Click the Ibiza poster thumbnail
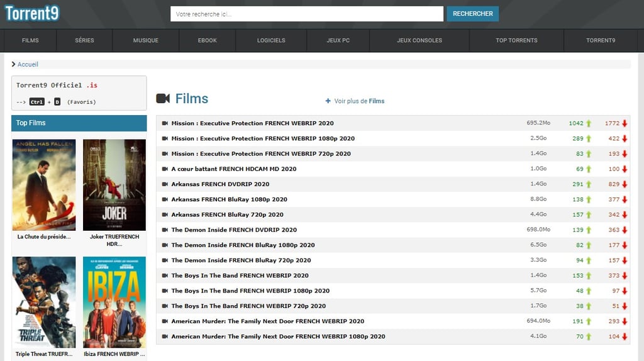This screenshot has height=361, width=644. point(114,303)
